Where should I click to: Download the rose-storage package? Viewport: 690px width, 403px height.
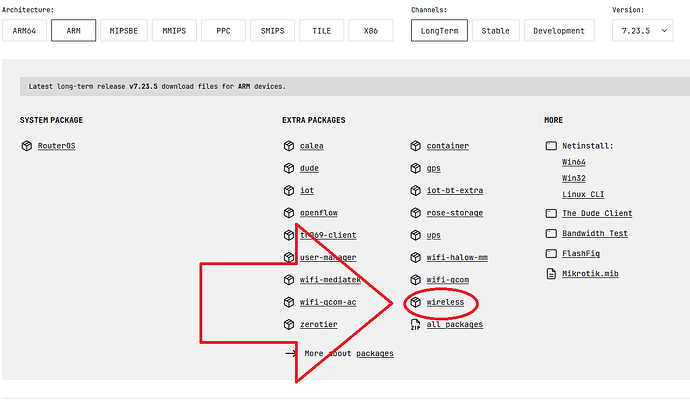tap(455, 213)
